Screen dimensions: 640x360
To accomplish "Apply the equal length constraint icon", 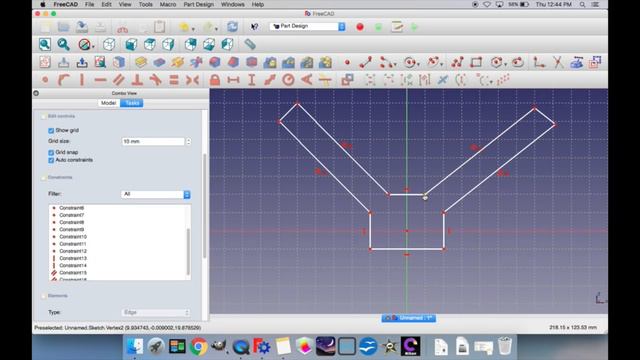I will (x=174, y=80).
